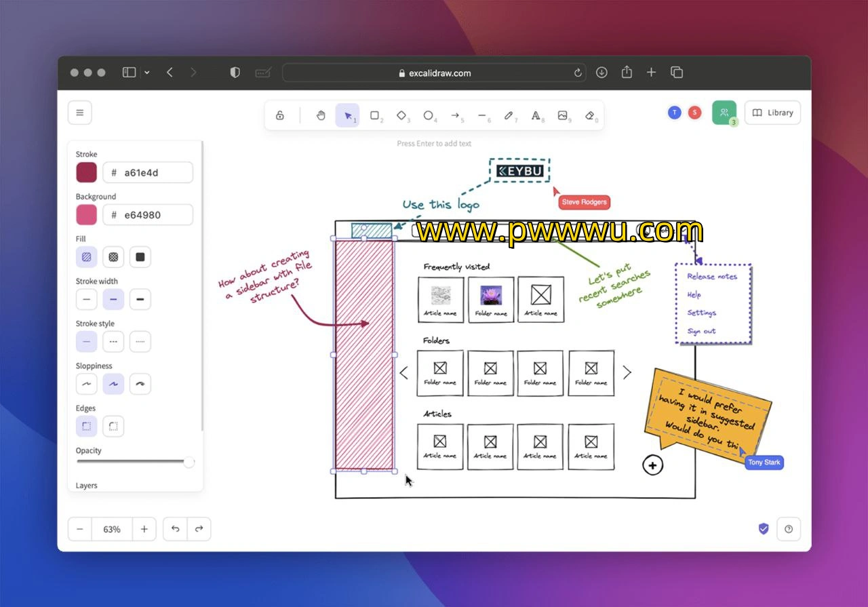Select the Ellipse shape tool
Image resolution: width=868 pixels, height=607 pixels.
[x=429, y=116]
